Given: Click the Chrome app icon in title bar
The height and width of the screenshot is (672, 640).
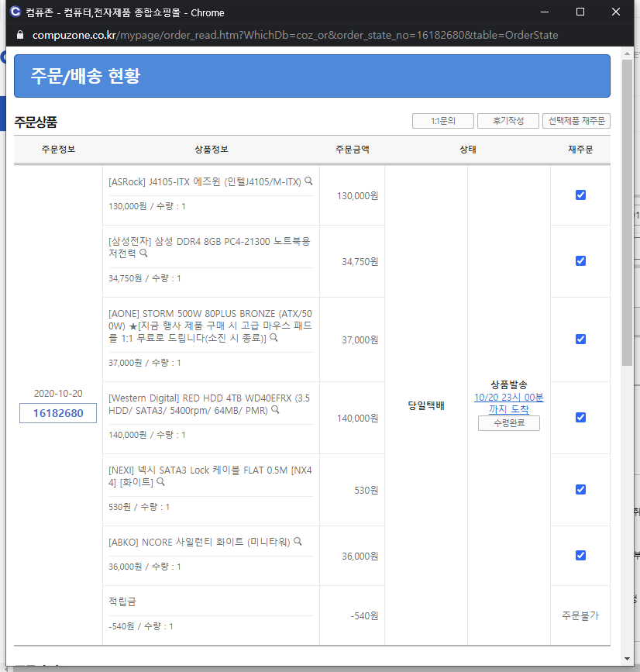Looking at the screenshot, I should click(x=15, y=12).
